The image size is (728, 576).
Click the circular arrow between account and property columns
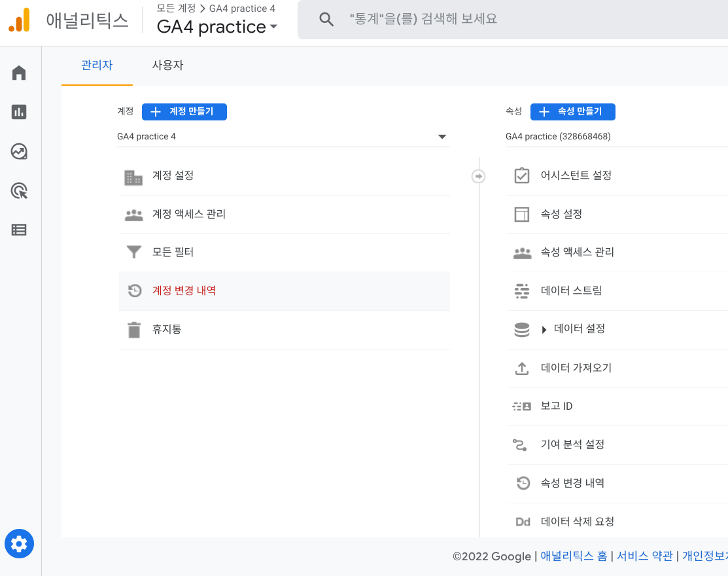pyautogui.click(x=479, y=177)
